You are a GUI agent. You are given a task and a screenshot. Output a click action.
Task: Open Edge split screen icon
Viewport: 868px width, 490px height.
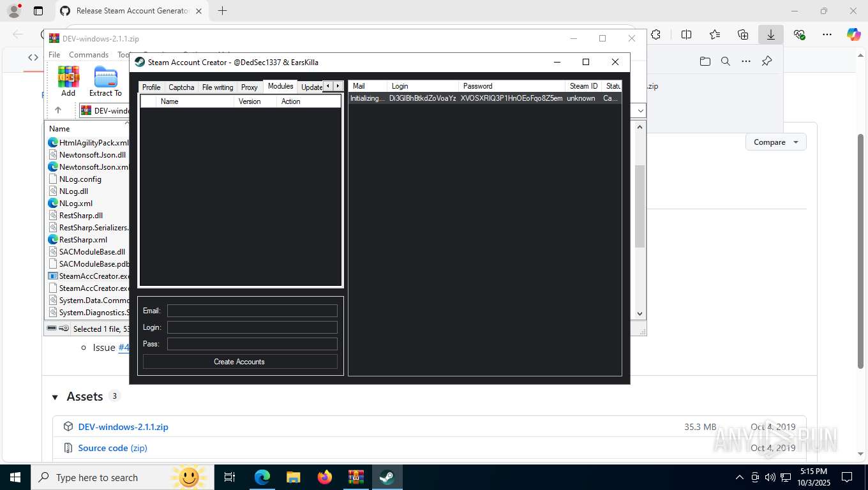point(687,35)
